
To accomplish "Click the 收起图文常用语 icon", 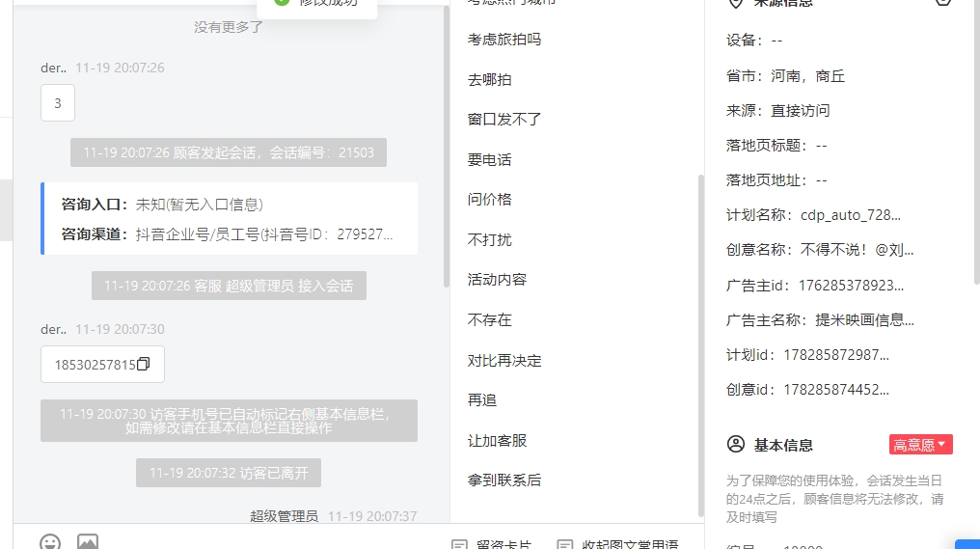I will tap(565, 544).
